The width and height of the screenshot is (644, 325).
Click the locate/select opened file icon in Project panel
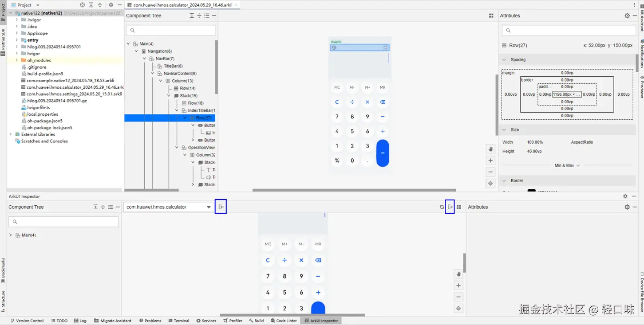point(83,5)
